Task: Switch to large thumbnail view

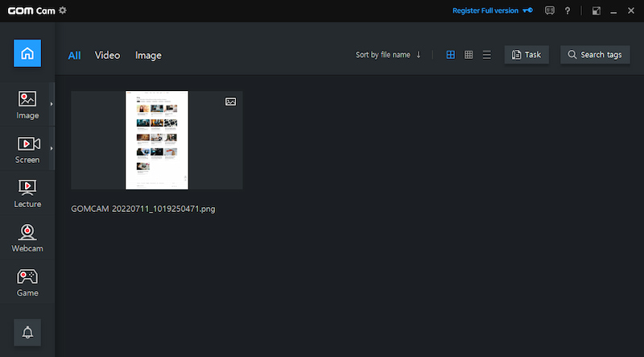Action: [x=451, y=55]
